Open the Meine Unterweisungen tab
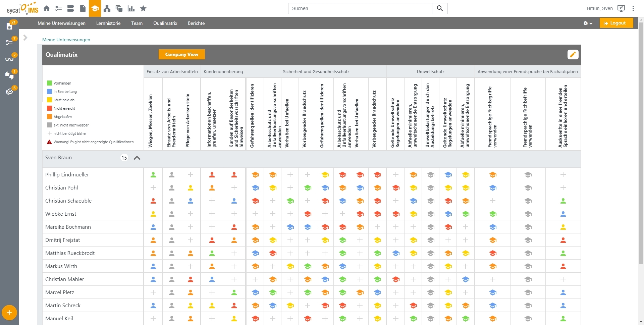This screenshot has width=644, height=325. point(61,23)
